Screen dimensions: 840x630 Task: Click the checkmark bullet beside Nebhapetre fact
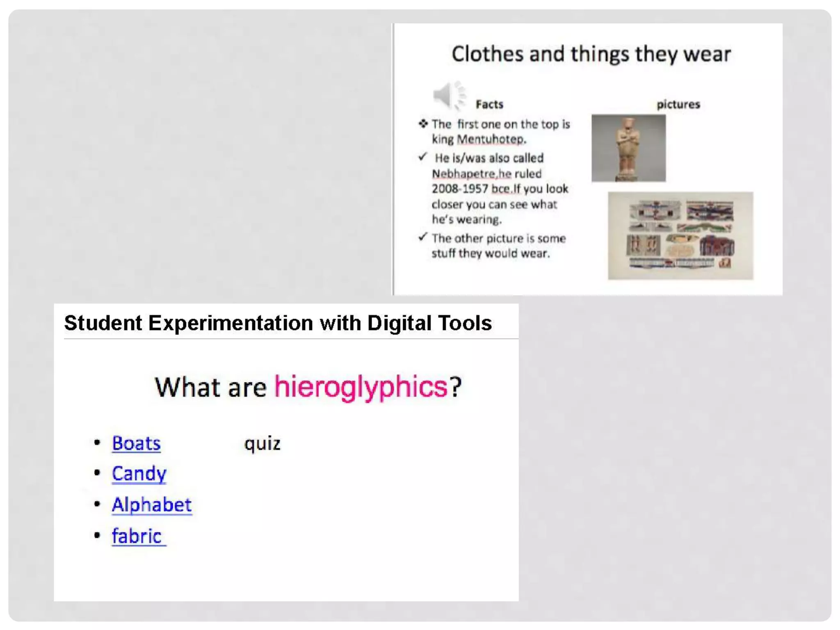point(423,157)
